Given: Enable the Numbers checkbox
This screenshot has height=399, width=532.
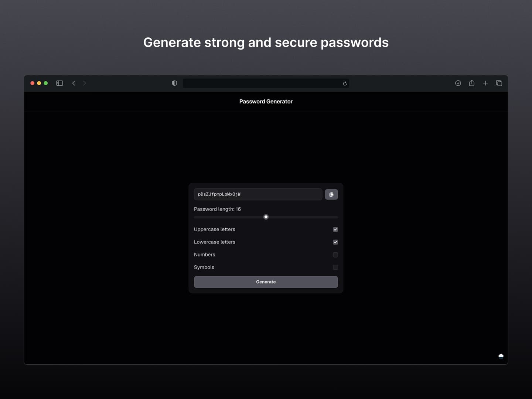Looking at the screenshot, I should pos(335,255).
